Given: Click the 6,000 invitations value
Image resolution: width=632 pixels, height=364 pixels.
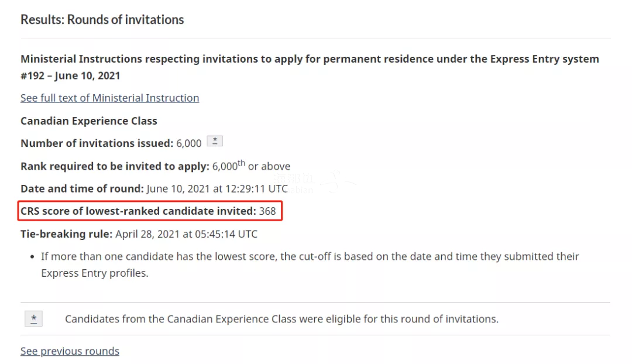Looking at the screenshot, I should (188, 143).
